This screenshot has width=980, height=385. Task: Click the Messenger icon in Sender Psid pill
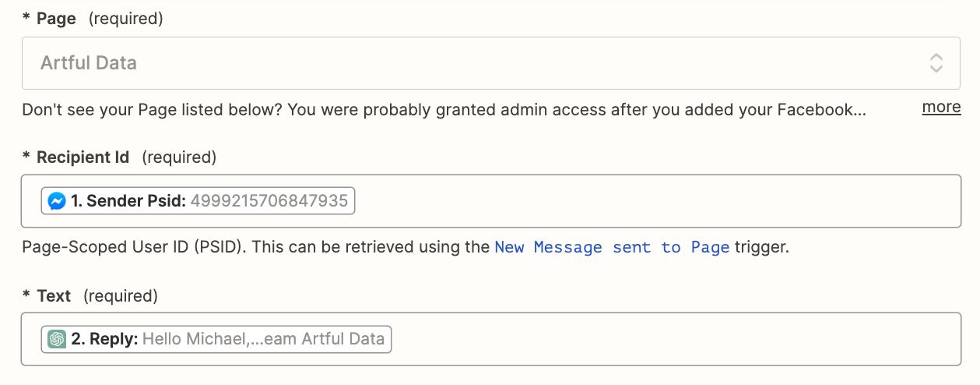pyautogui.click(x=57, y=201)
